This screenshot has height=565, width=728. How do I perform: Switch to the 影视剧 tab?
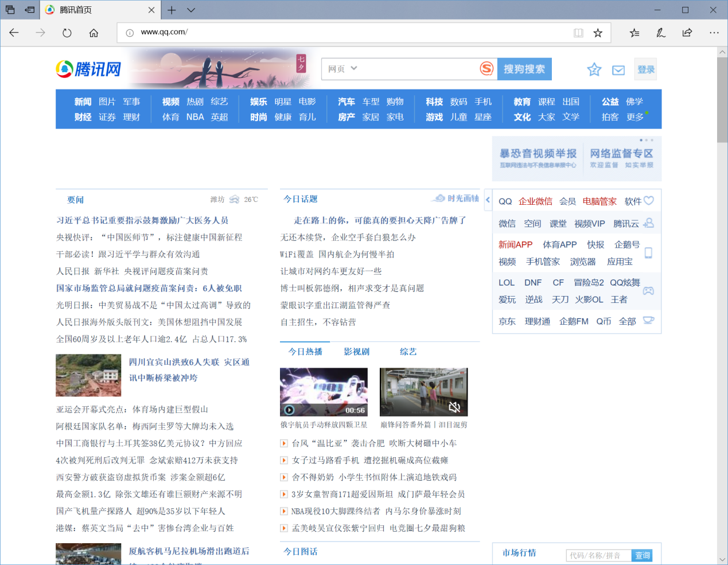357,352
